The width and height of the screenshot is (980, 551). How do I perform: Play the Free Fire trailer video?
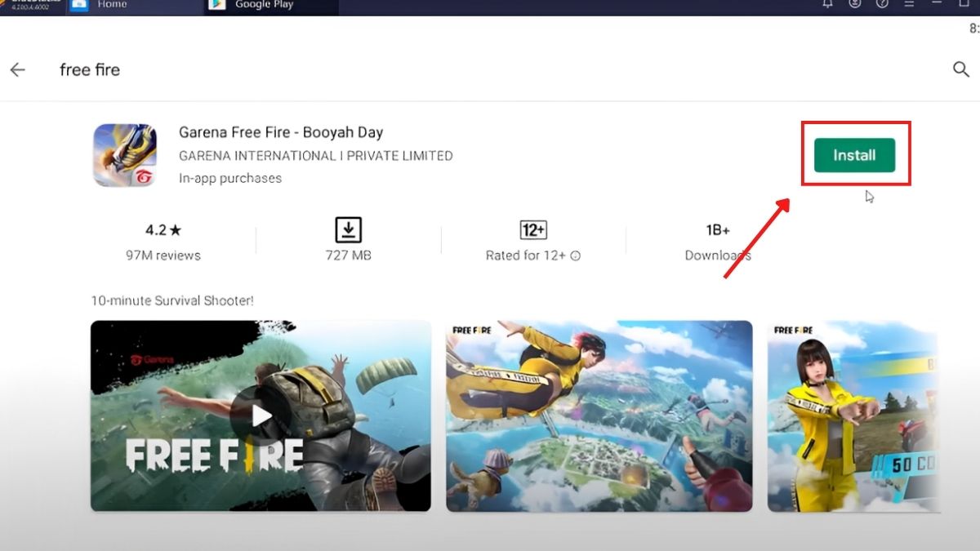tap(261, 415)
